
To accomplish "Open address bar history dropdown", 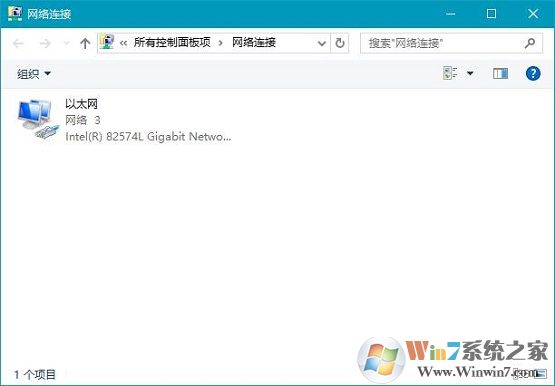I will tap(322, 44).
